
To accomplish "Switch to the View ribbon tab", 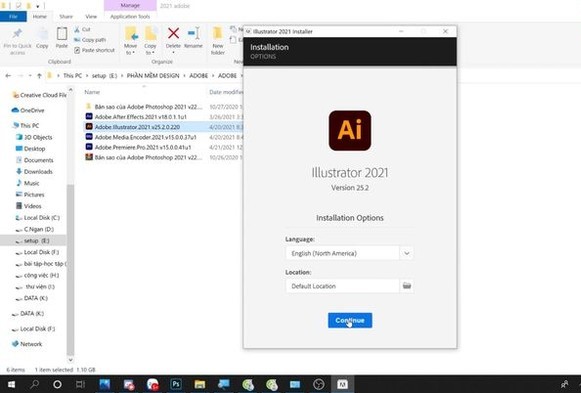I will click(x=91, y=16).
